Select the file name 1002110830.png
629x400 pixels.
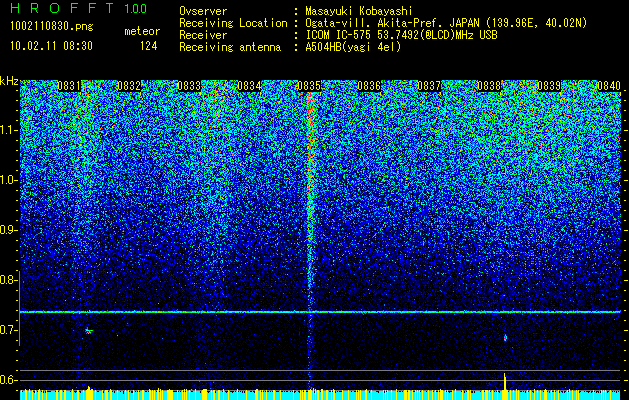point(52,27)
